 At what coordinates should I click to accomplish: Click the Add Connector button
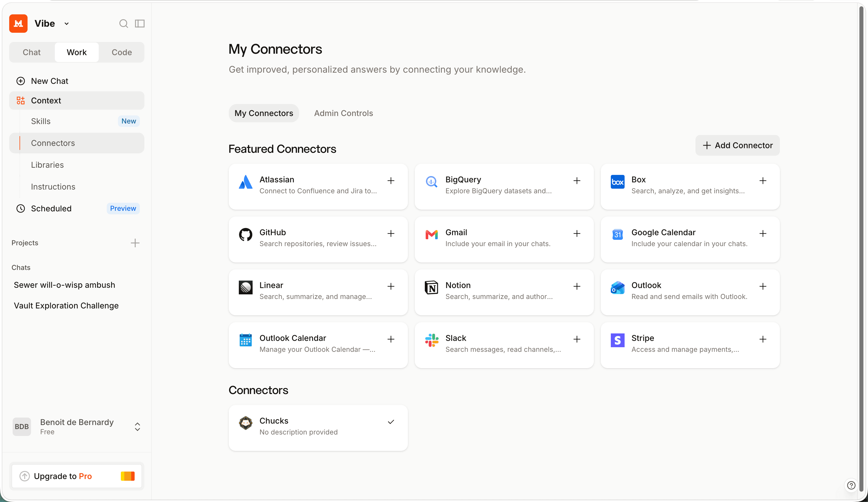tap(737, 145)
